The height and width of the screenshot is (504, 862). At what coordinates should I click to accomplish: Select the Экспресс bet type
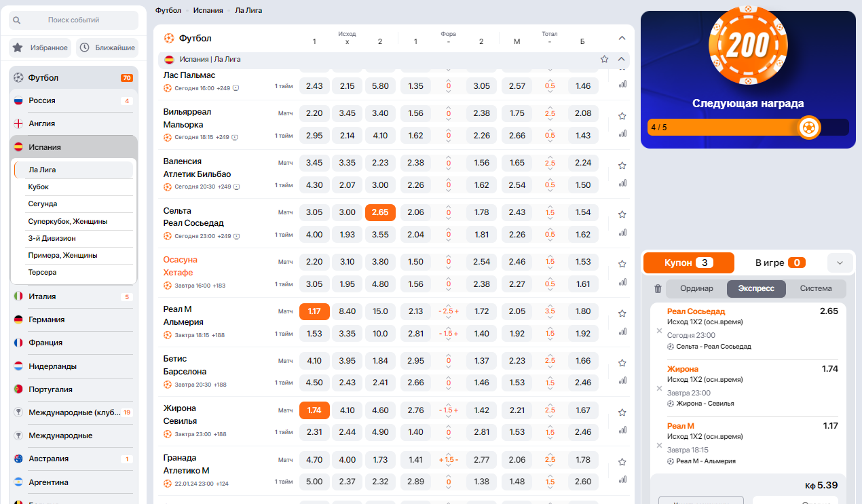coord(756,288)
